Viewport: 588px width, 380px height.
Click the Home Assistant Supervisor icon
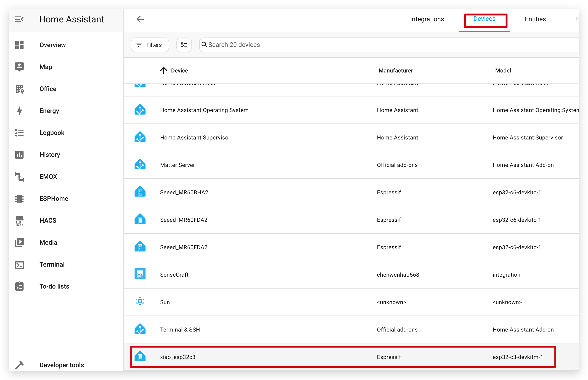click(140, 137)
